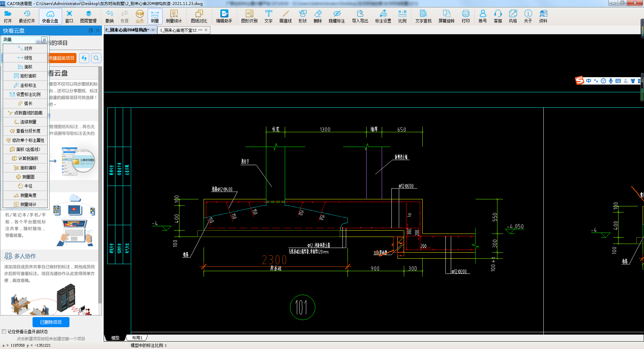Choose 设置标注比例 in measure menu
The width and height of the screenshot is (644, 349).
25,94
